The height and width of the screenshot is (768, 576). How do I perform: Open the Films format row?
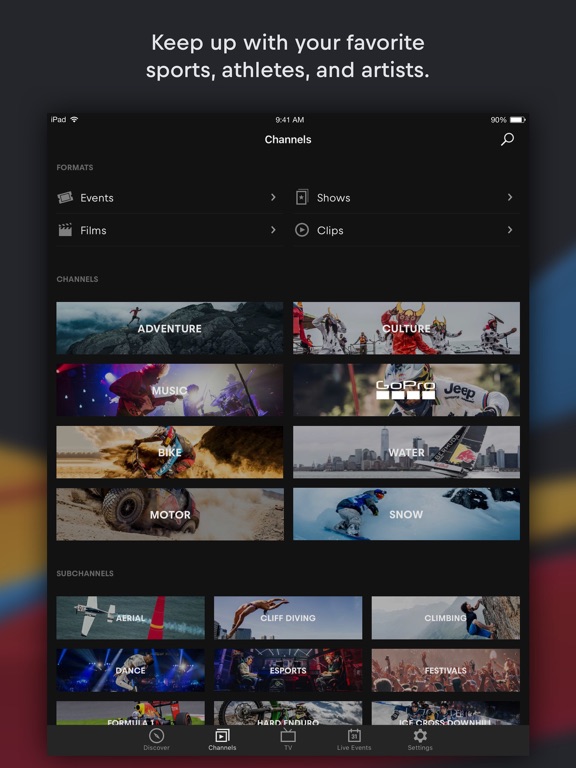pyautogui.click(x=169, y=230)
